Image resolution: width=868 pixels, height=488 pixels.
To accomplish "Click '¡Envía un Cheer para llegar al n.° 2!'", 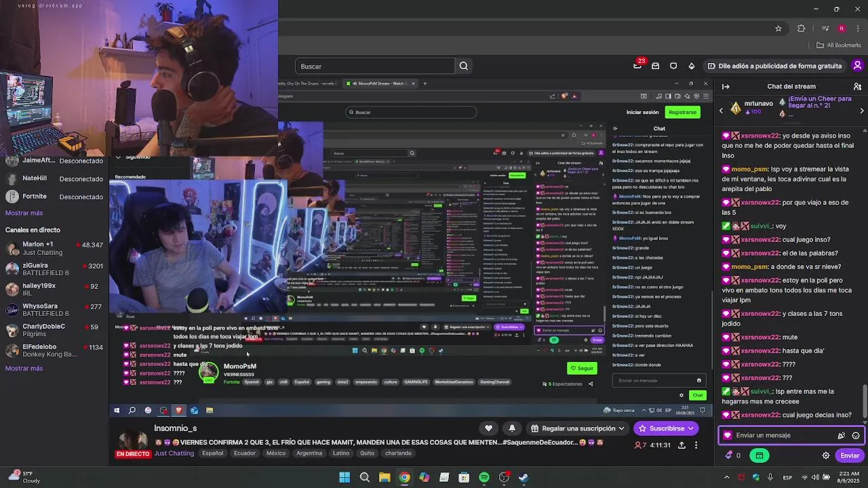I will click(x=820, y=102).
